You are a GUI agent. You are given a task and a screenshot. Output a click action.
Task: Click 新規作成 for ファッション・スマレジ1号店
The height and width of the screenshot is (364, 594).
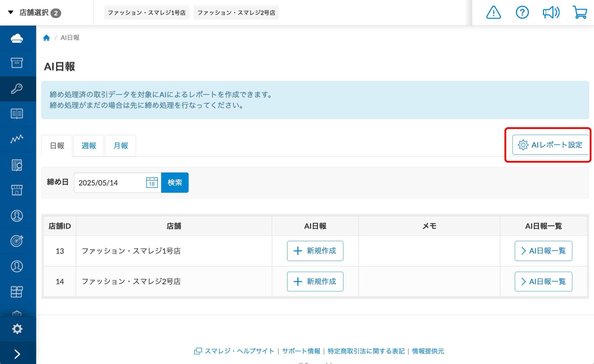click(x=315, y=251)
